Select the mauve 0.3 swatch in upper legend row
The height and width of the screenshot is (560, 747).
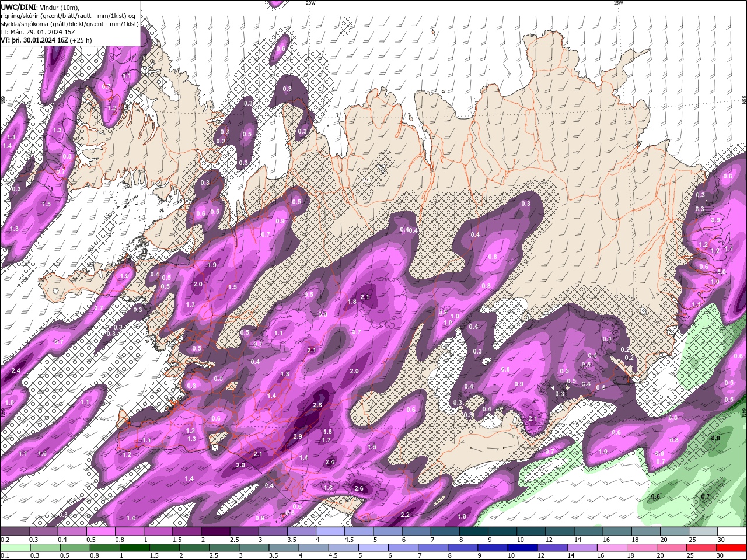point(44,531)
